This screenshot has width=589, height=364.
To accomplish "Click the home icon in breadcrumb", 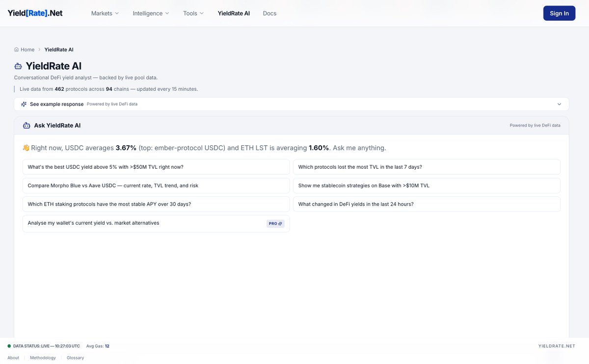I will coord(17,50).
